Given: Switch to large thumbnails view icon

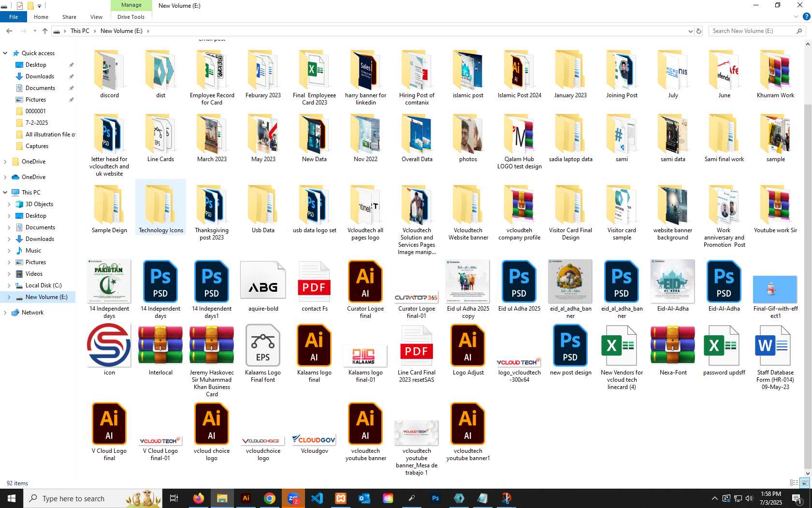Looking at the screenshot, I should 805,483.
